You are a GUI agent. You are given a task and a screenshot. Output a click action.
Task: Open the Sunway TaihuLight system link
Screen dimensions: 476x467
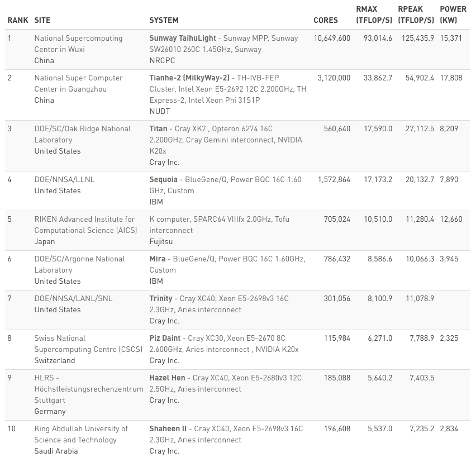(x=182, y=39)
